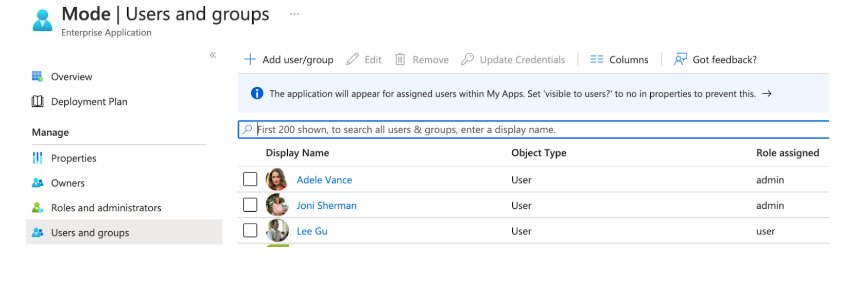Viewport: 868px width, 294px height.
Task: Click the Edit toolbar label
Action: point(373,60)
